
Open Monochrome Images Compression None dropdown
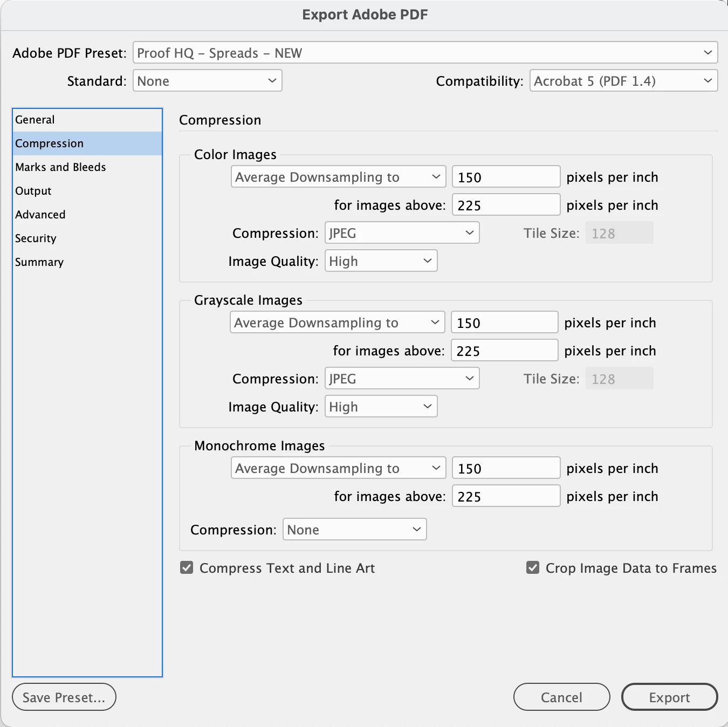[x=355, y=530]
